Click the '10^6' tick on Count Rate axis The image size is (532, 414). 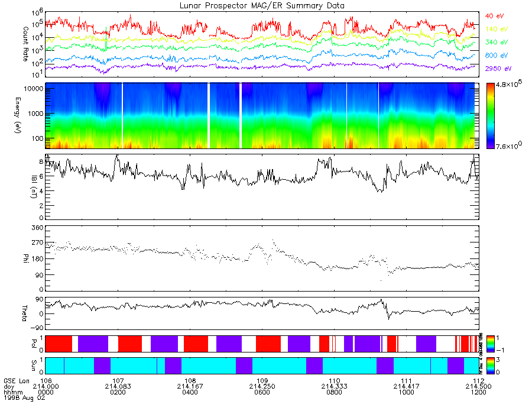(x=38, y=13)
